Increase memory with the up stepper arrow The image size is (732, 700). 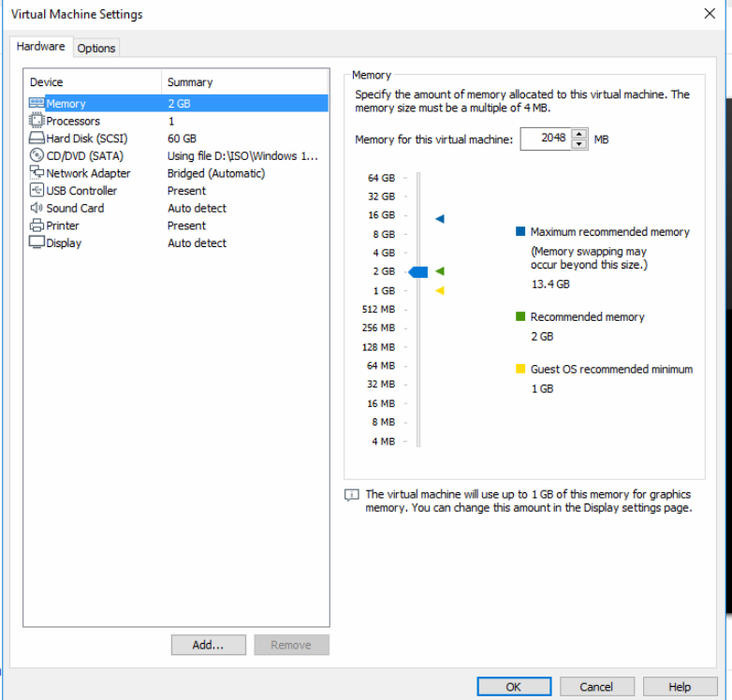point(578,134)
